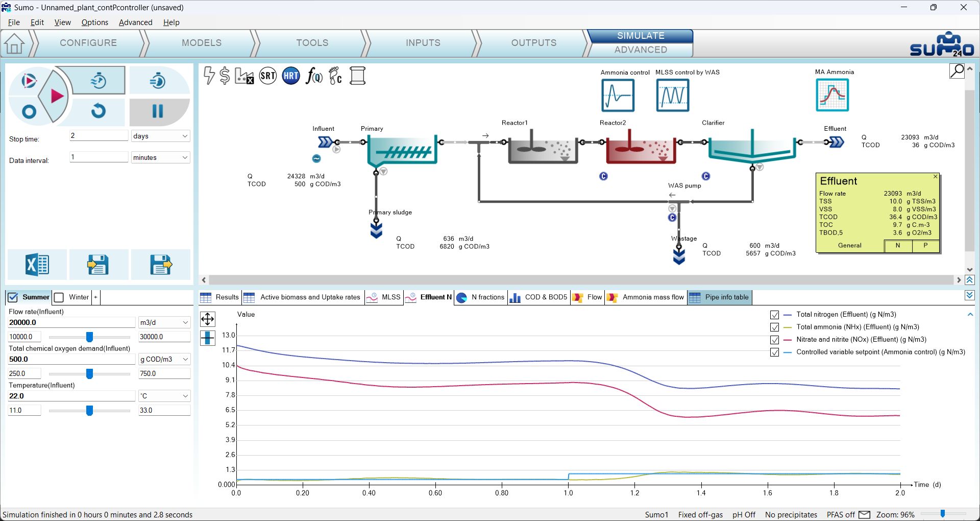Toggle Controlled variable setpoint series checkbox
The height and width of the screenshot is (521, 980).
[x=774, y=352]
